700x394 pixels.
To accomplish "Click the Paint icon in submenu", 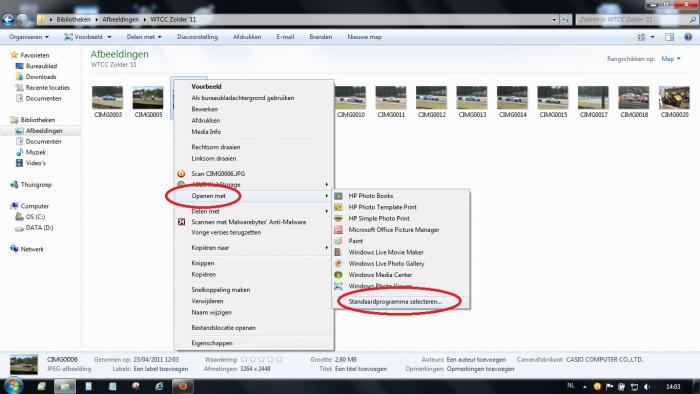I will 338,241.
